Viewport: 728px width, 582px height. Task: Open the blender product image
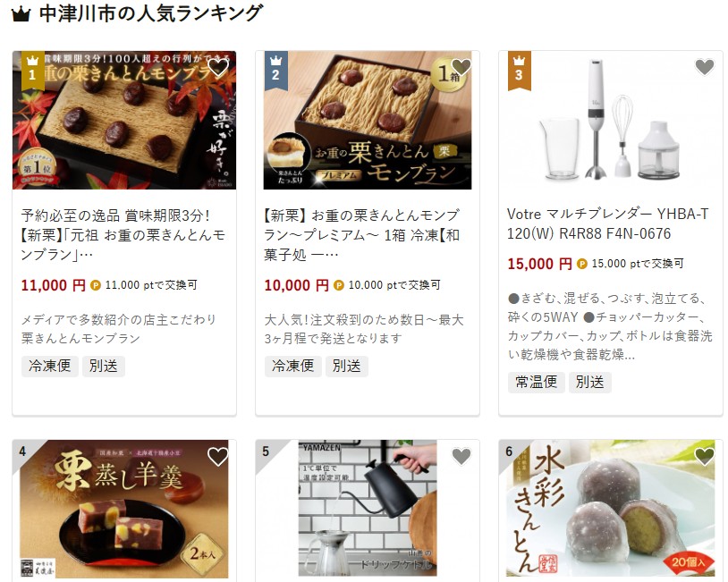[x=611, y=120]
